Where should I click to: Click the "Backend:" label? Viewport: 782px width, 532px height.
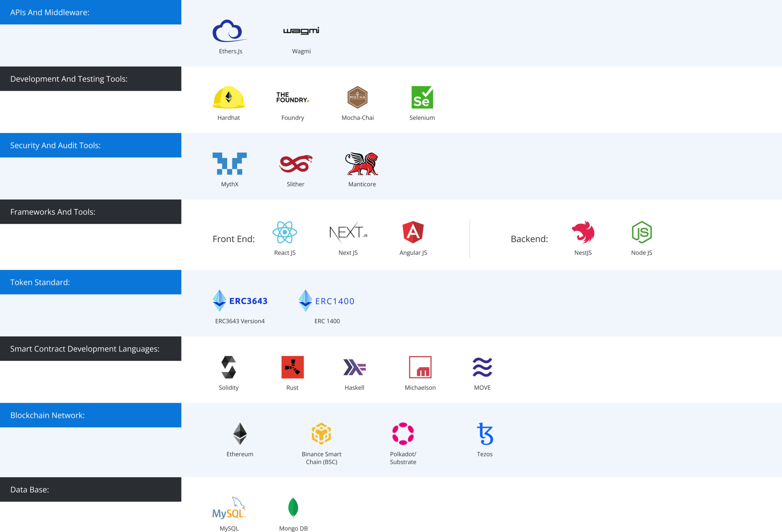(529, 239)
